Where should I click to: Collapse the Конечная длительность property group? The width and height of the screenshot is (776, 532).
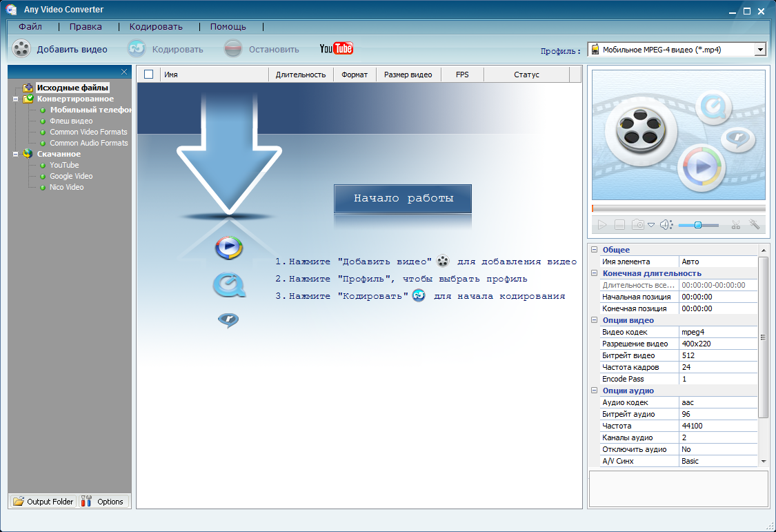click(595, 273)
